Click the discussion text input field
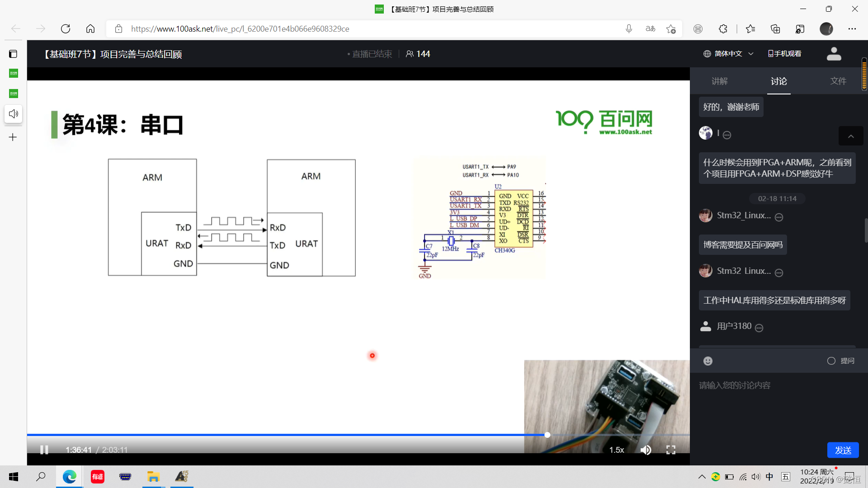868x488 pixels. [778, 407]
